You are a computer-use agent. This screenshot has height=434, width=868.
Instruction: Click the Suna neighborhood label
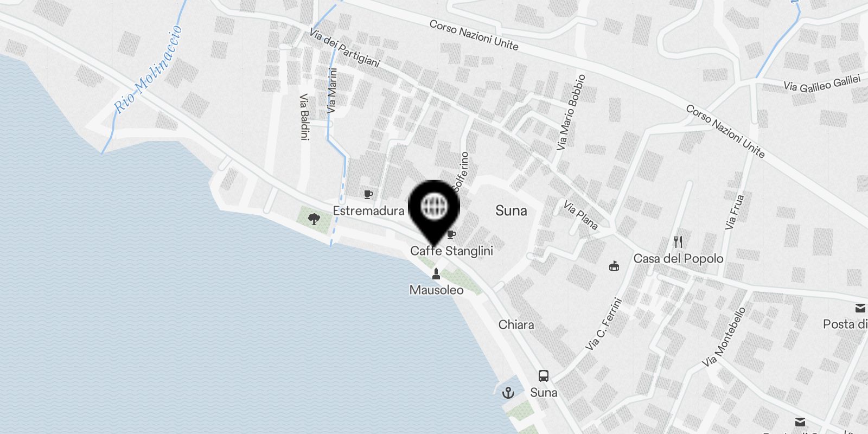(511, 211)
